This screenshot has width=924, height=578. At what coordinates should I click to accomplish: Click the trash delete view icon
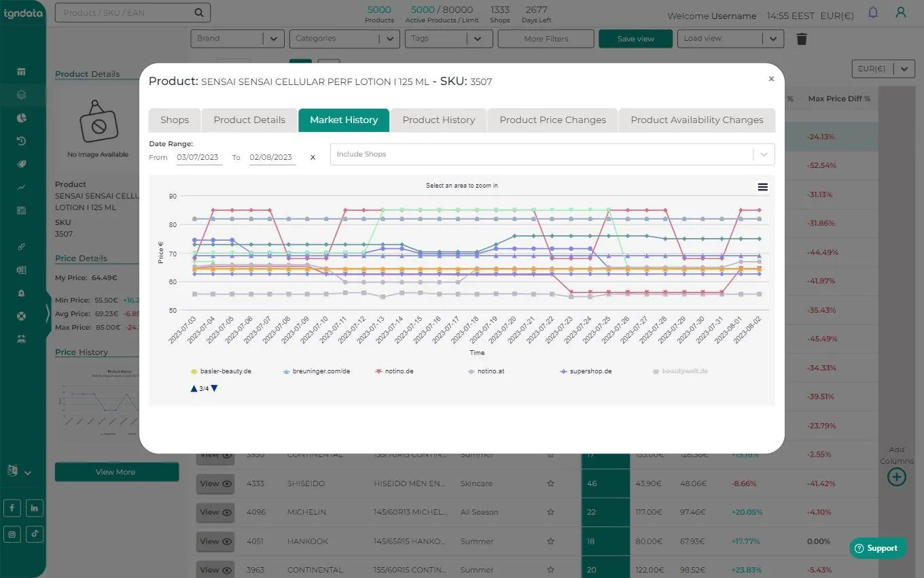[x=802, y=39]
